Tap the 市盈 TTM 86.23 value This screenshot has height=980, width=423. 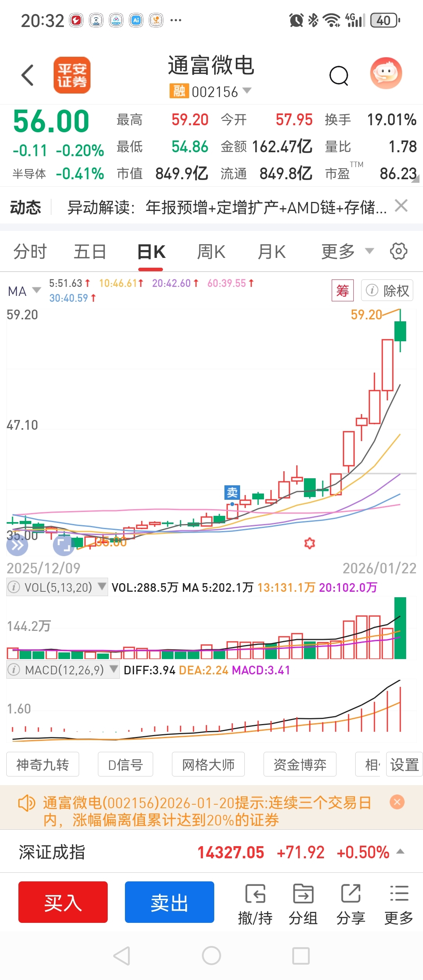(x=398, y=173)
